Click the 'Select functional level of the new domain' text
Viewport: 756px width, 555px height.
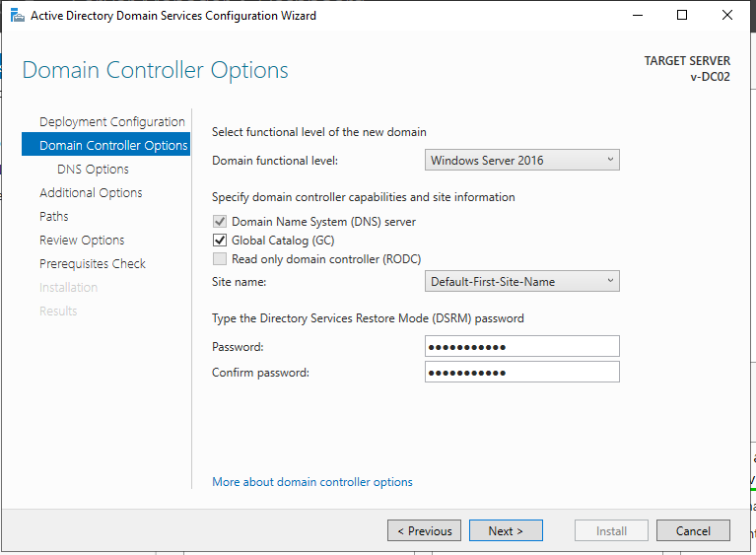pyautogui.click(x=319, y=132)
